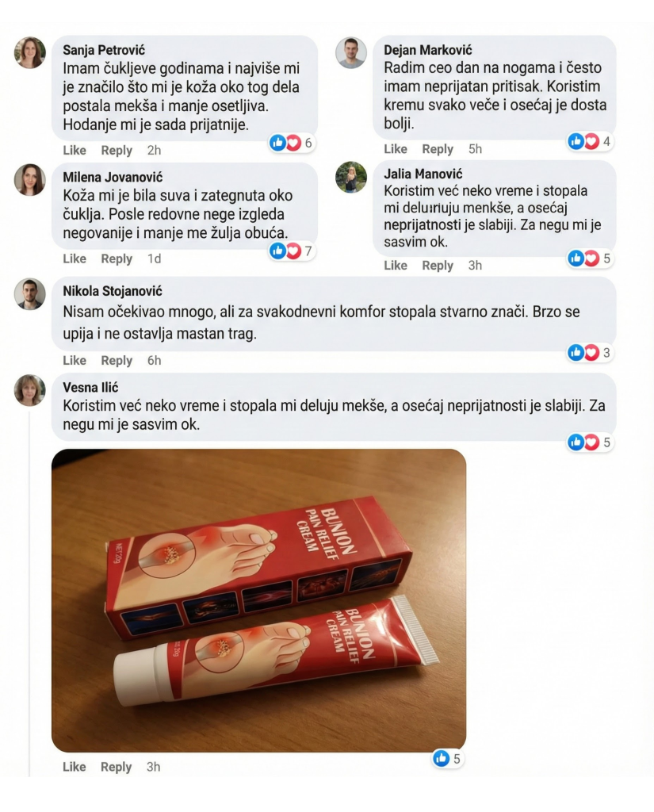Open Vesna Ilić's profile picture
The height and width of the screenshot is (812, 654).
(x=30, y=390)
